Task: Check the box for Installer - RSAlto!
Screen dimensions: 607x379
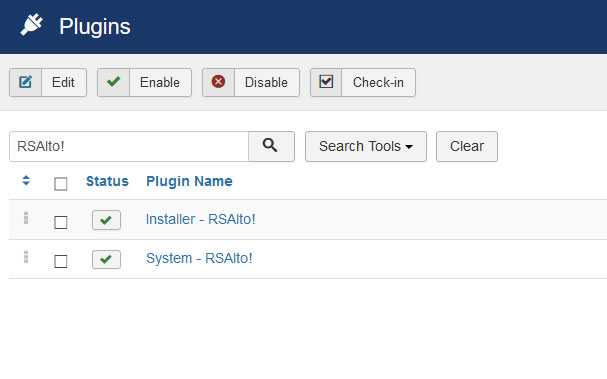Action: pos(61,223)
